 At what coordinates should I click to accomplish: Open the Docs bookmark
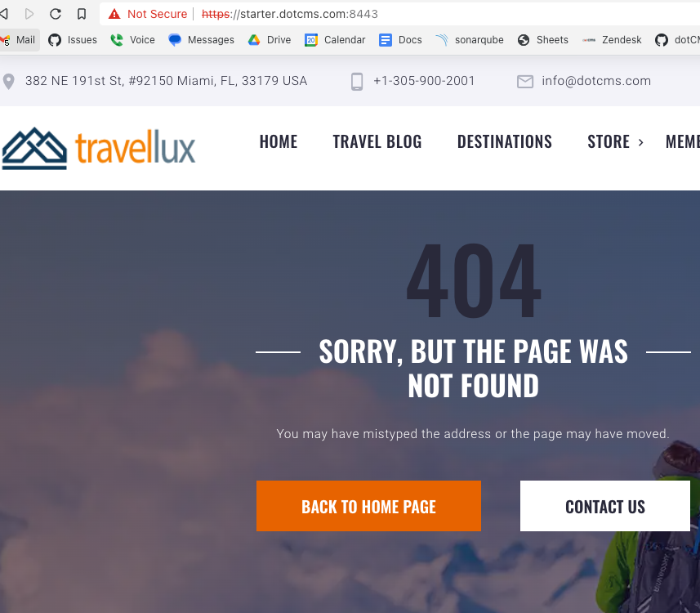[x=400, y=40]
